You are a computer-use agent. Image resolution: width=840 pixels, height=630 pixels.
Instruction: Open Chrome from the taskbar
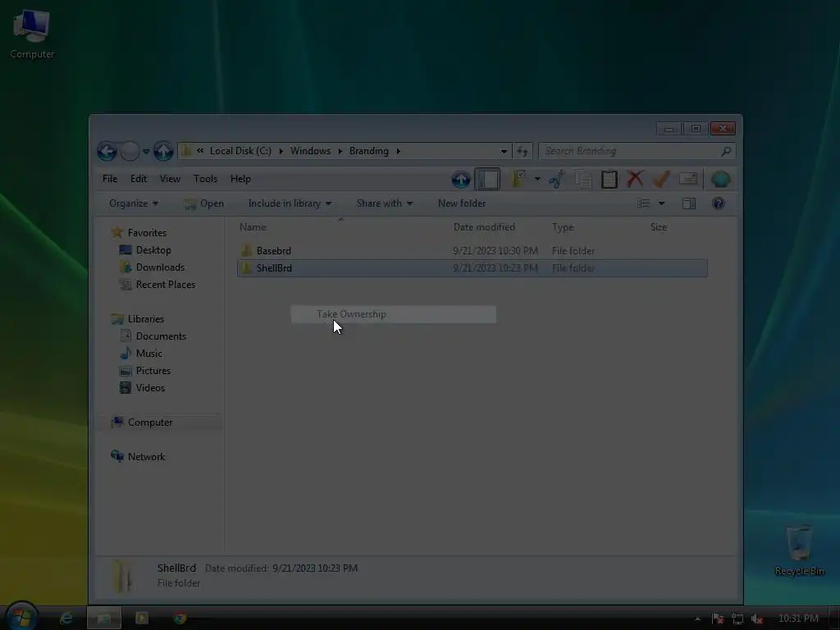coord(180,619)
